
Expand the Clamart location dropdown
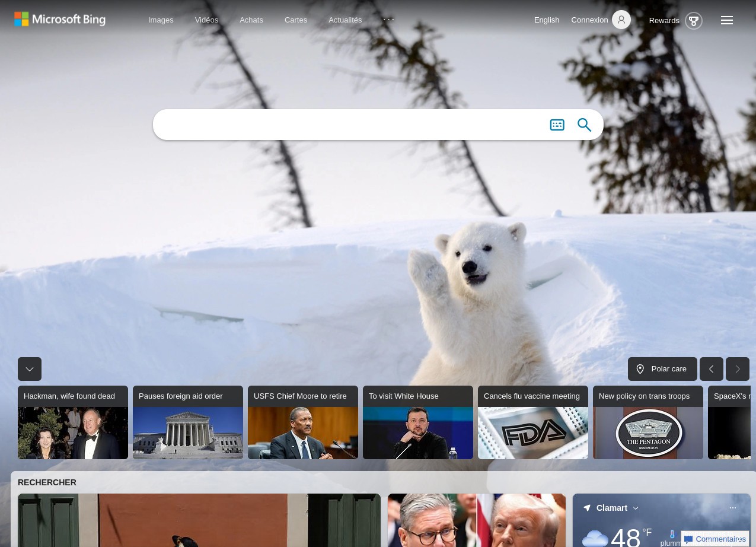click(635, 508)
